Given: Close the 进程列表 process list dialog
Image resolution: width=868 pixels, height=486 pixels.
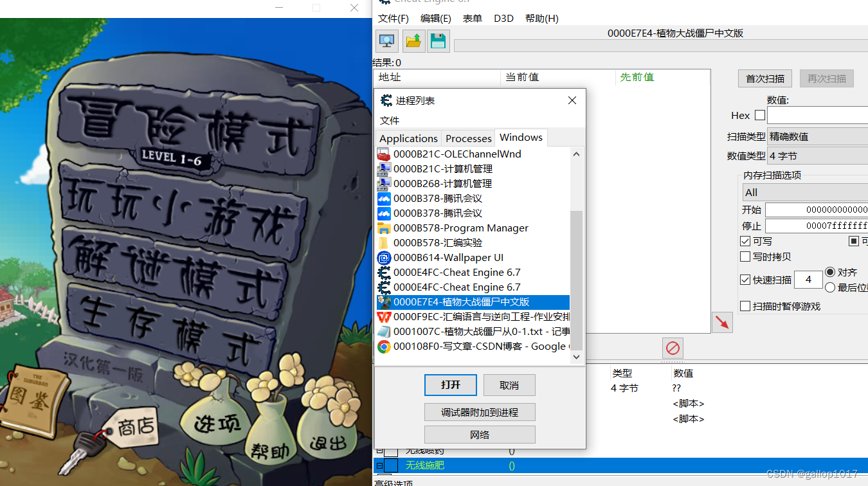Looking at the screenshot, I should 572,100.
